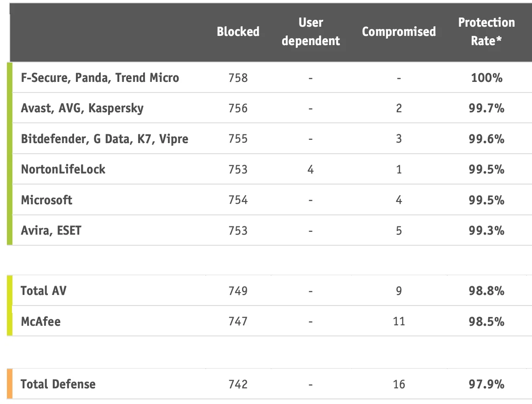
Task: Click the 100% protection rate value
Action: pos(486,78)
